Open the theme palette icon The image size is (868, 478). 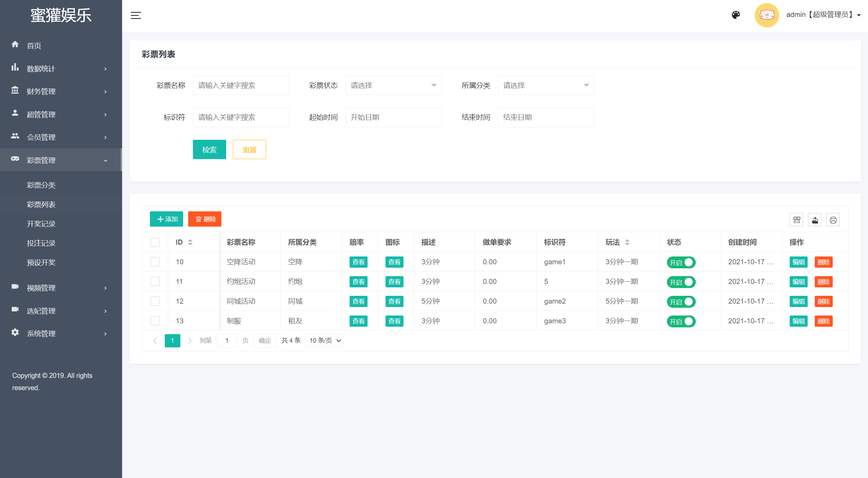(x=736, y=15)
